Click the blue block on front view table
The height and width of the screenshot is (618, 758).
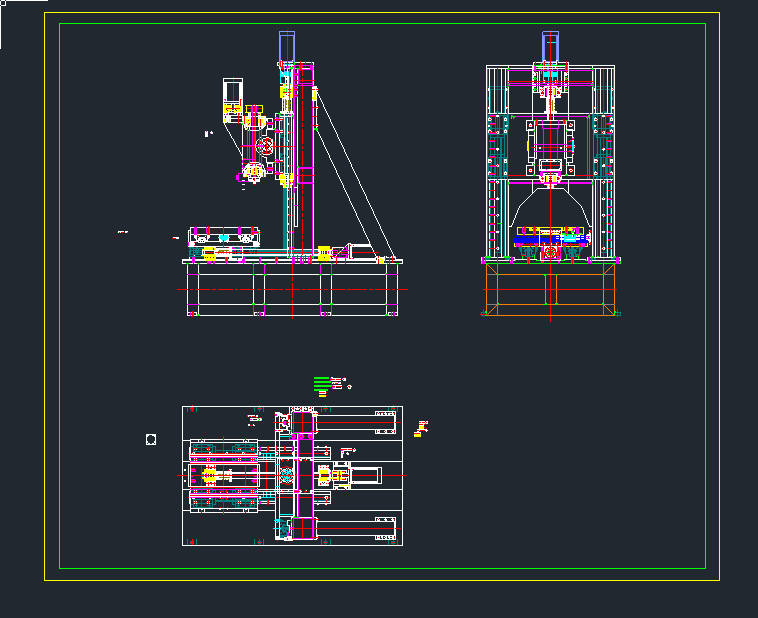click(x=541, y=238)
